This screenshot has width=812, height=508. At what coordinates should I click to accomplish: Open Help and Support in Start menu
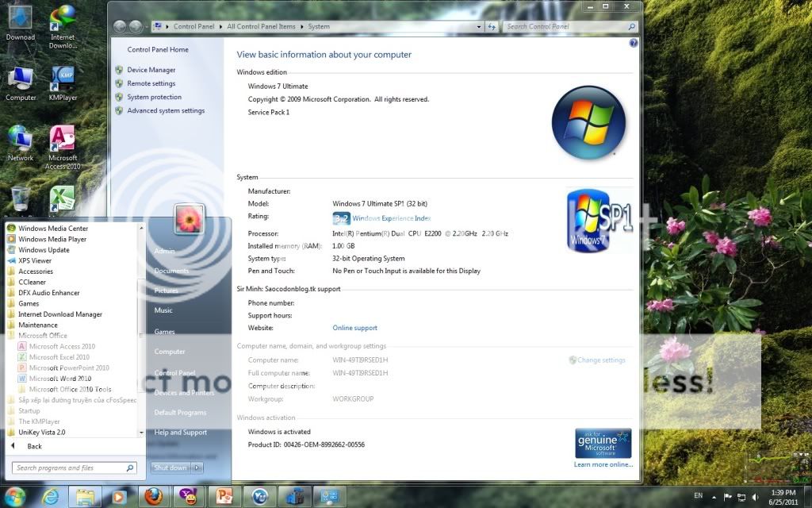coord(180,433)
